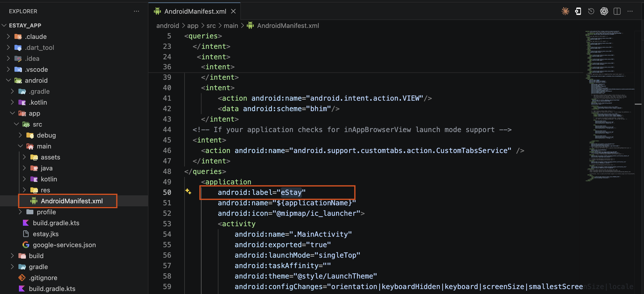Viewport: 644px width, 294px height.
Task: Click AndroidManifest.xml breadcrumb segment
Action: click(288, 25)
